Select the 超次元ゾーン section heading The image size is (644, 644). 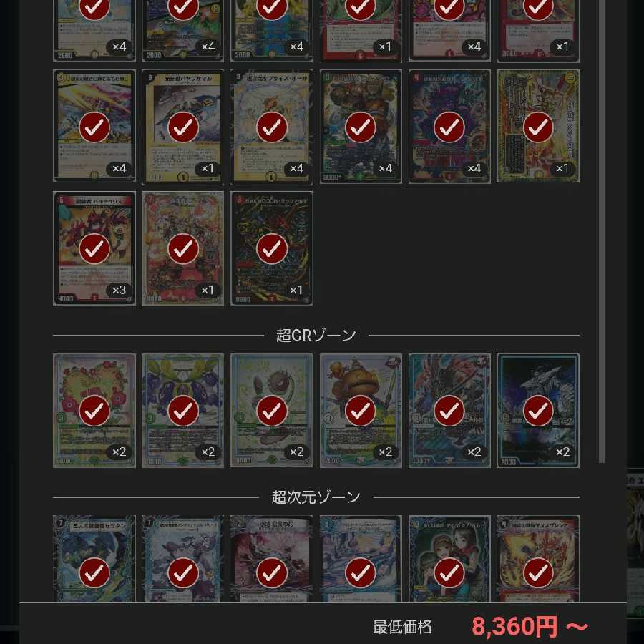point(316,497)
